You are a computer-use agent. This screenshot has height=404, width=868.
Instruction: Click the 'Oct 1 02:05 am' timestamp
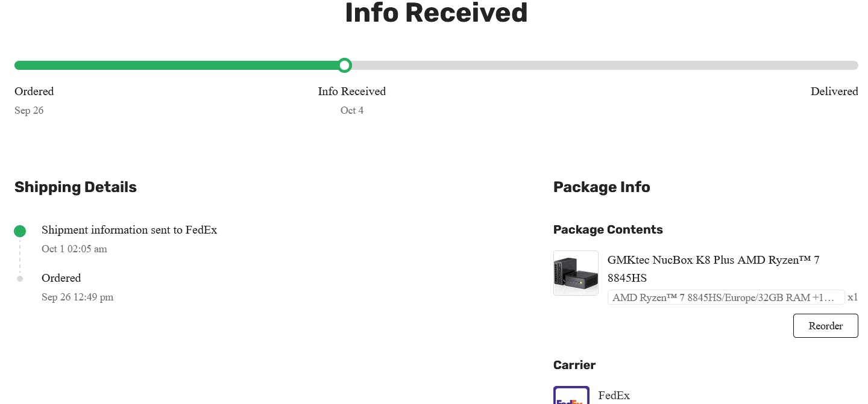coord(74,249)
